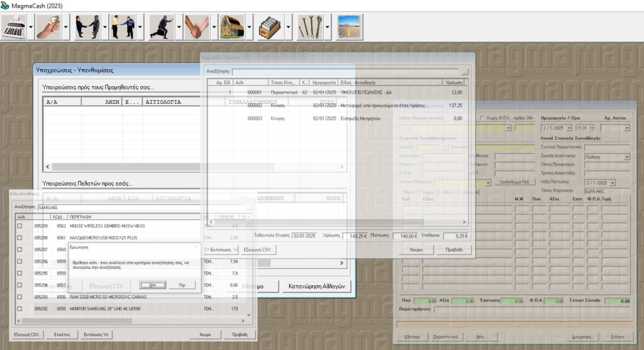Click the 'Καταχώρηση Αλλαγών' button
Viewport: 644px width, 350px height.
point(317,285)
